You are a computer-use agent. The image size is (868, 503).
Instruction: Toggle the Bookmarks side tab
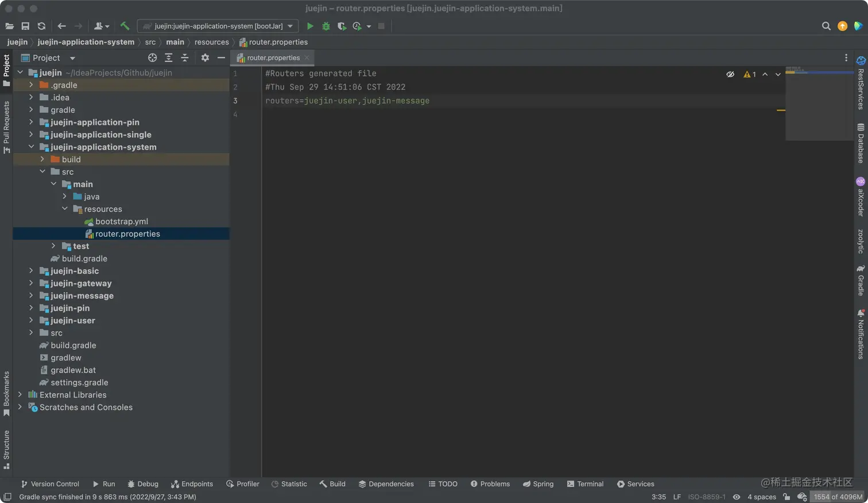[x=6, y=394]
